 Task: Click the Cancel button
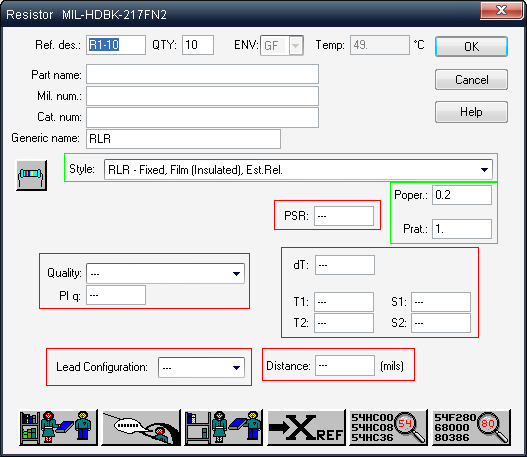coord(471,80)
